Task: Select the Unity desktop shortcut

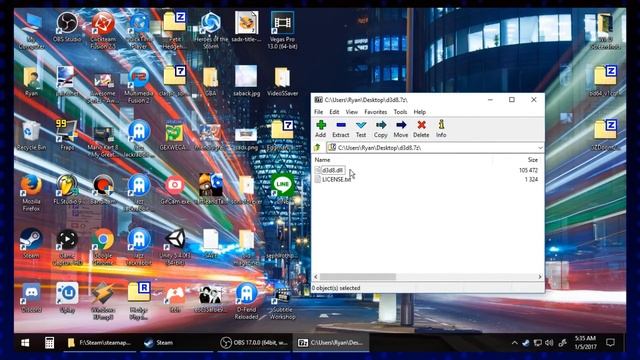Action: tap(175, 247)
